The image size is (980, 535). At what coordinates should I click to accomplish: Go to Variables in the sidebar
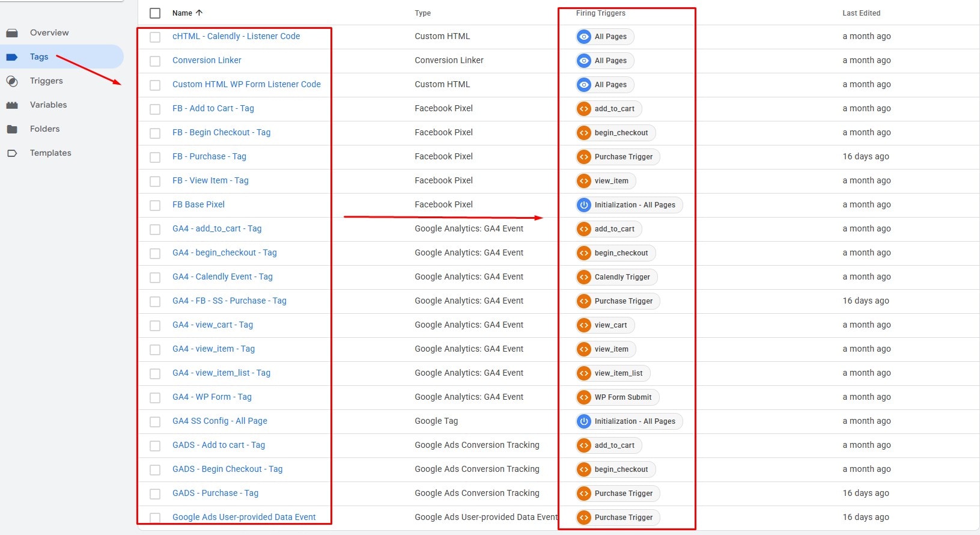point(48,105)
